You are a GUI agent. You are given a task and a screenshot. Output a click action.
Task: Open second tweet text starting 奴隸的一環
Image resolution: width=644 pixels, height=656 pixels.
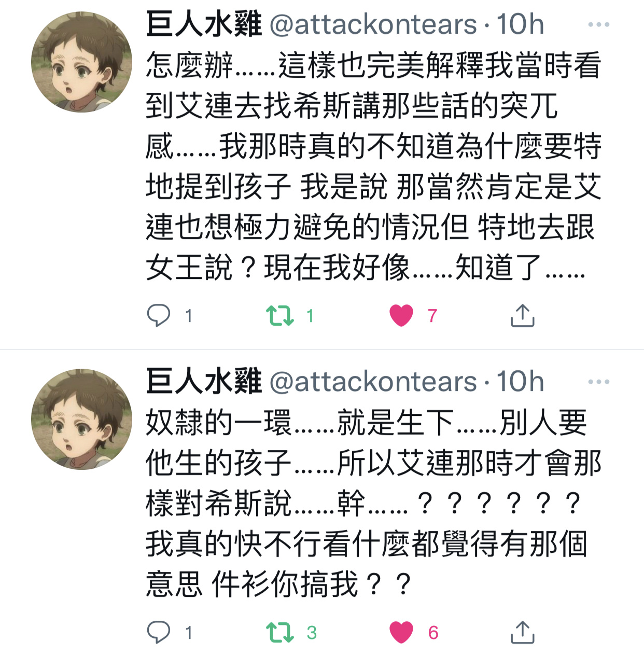point(373,504)
